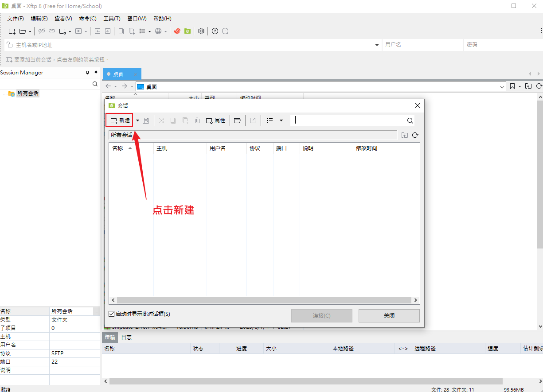The height and width of the screenshot is (392, 543).
Task: Click the 新建 button in the session dialog
Action: (x=120, y=120)
